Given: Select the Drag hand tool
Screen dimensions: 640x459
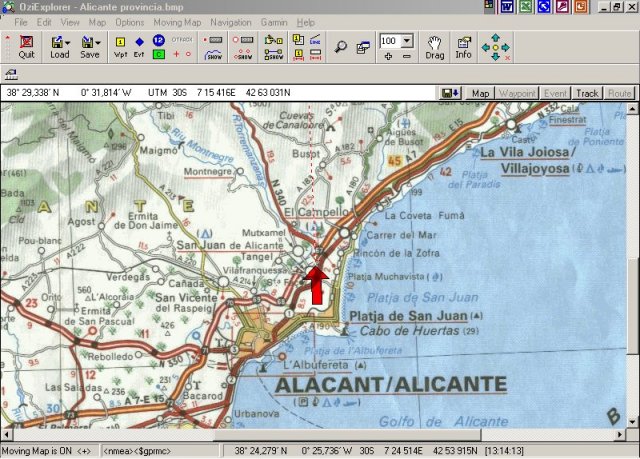Looking at the screenshot, I should (434, 47).
